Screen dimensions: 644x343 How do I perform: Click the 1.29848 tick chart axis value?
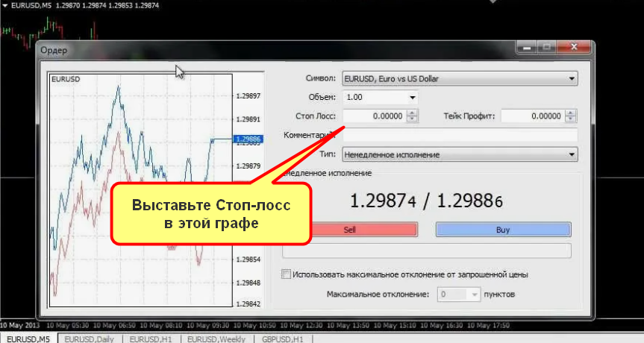tap(248, 283)
